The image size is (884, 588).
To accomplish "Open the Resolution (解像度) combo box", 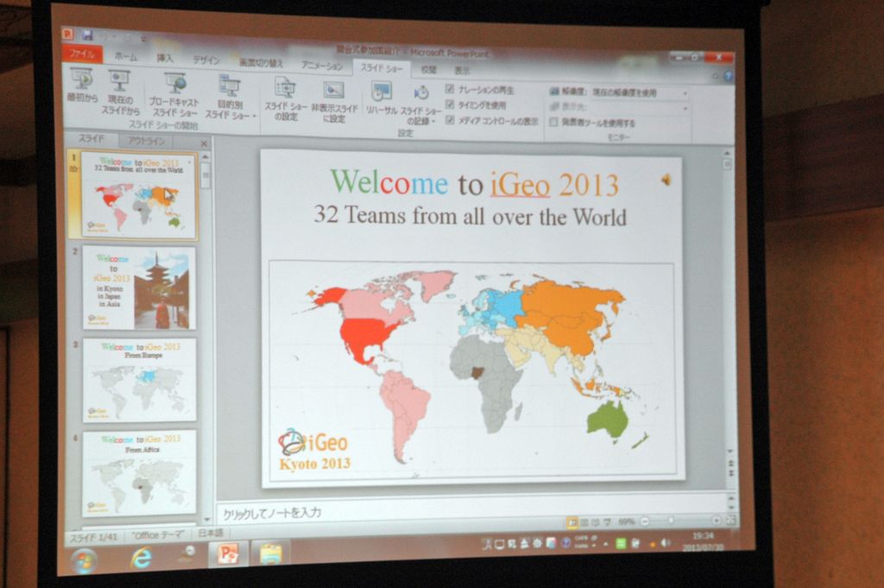I will 640,92.
